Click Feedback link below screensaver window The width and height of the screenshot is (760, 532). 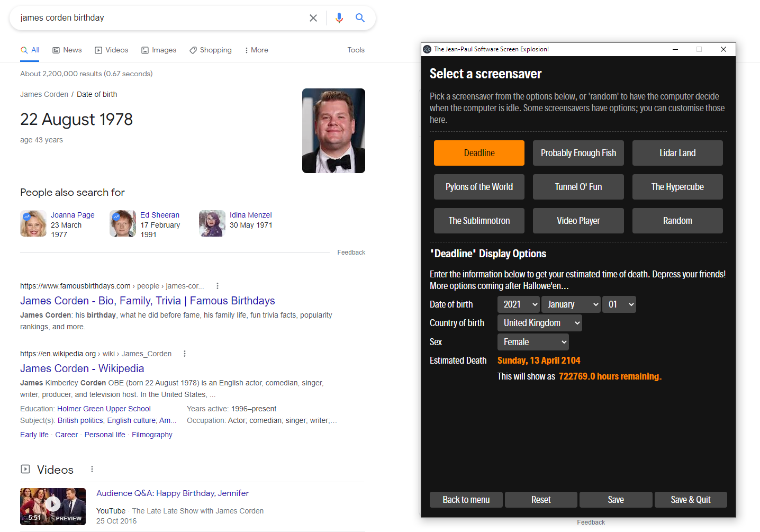[591, 522]
